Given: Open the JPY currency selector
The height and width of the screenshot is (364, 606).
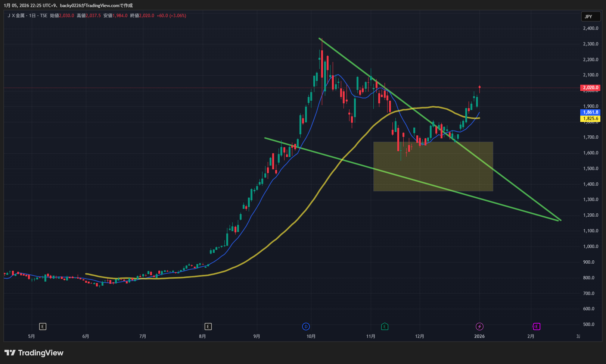Looking at the screenshot, I should [x=590, y=16].
